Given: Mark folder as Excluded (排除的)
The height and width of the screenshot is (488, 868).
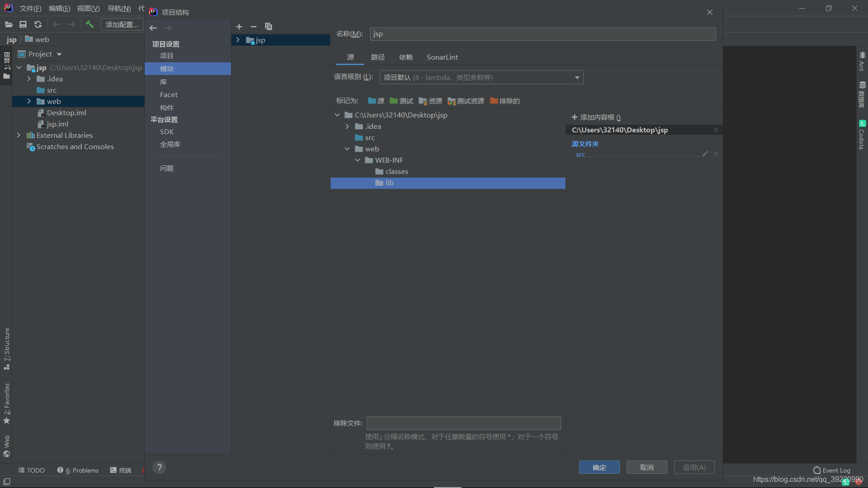Looking at the screenshot, I should (505, 101).
